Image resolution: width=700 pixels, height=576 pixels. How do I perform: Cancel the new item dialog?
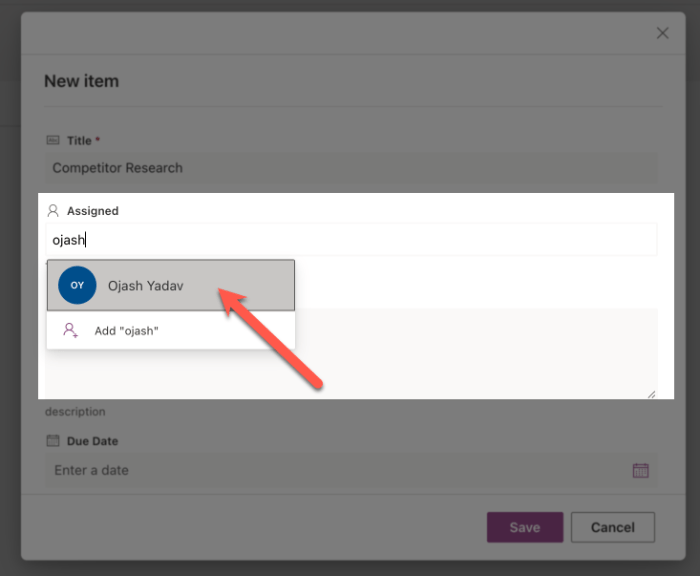point(613,527)
